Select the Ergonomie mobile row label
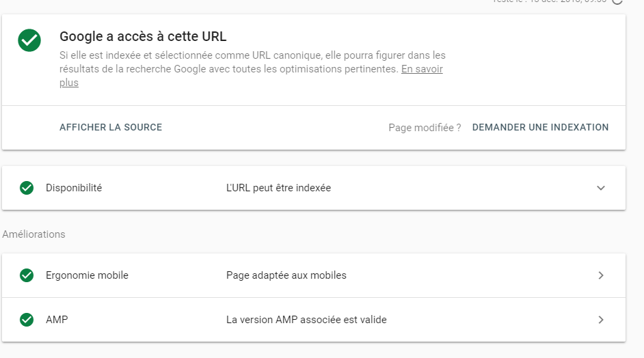 pyautogui.click(x=87, y=275)
